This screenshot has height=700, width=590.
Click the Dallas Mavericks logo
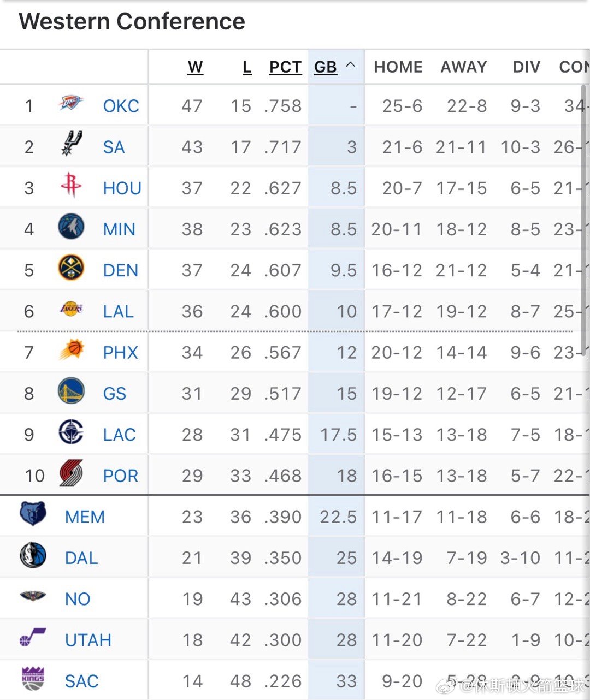point(33,556)
